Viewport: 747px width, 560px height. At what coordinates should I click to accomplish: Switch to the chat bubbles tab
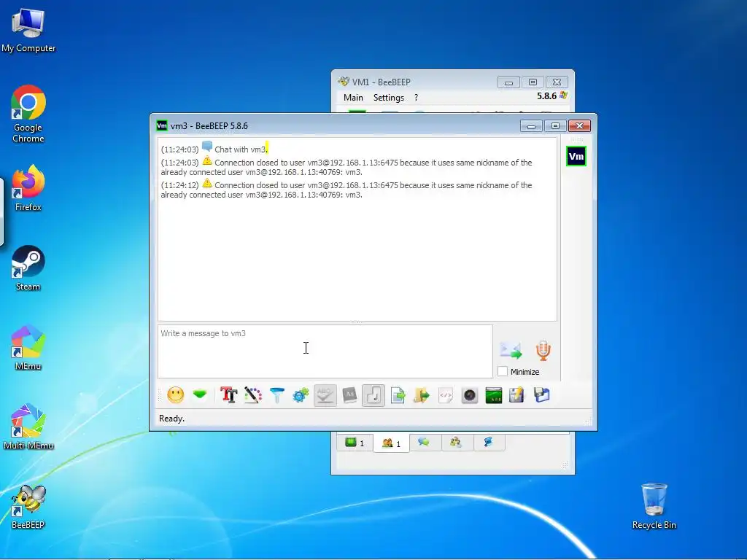point(424,443)
